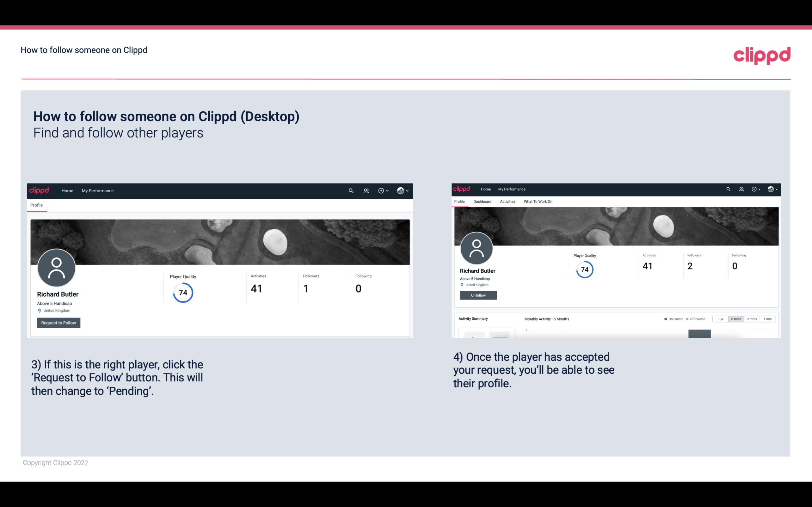The height and width of the screenshot is (507, 812).
Task: Select the 'Profile' tab on left screenshot
Action: click(36, 205)
